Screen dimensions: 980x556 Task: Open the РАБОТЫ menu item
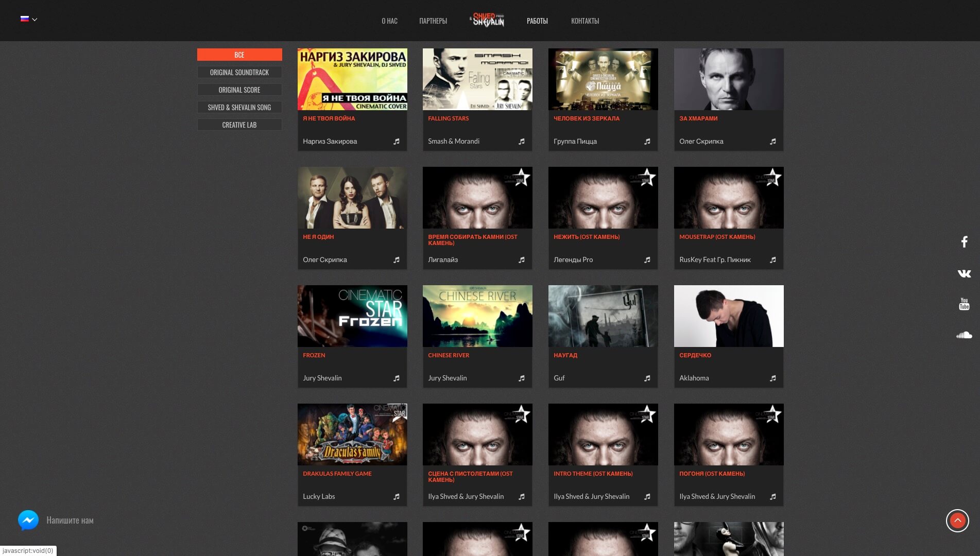pos(537,21)
